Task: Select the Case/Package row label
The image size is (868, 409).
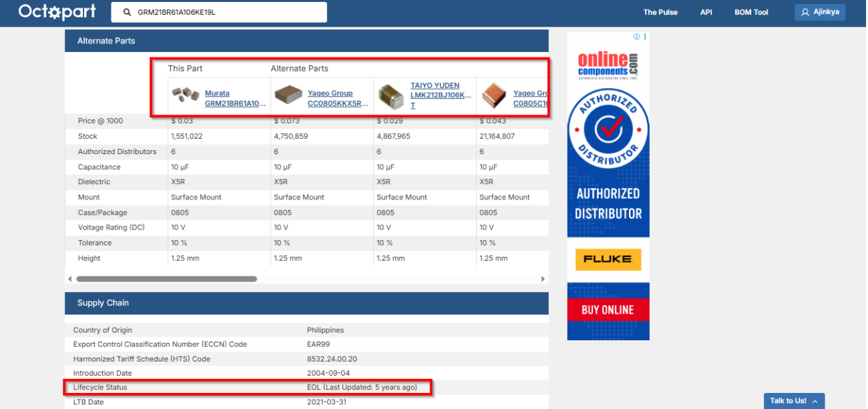Action: [x=100, y=212]
